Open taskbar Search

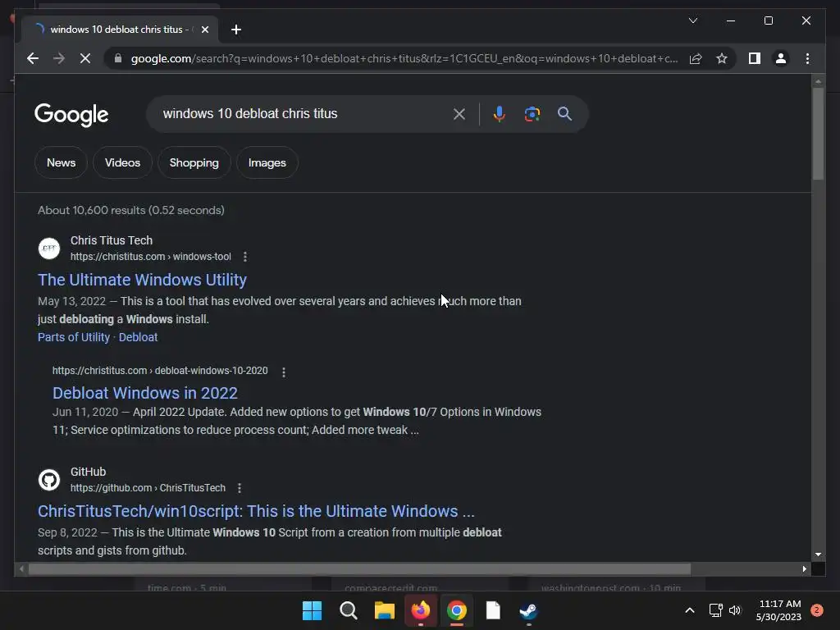point(348,610)
